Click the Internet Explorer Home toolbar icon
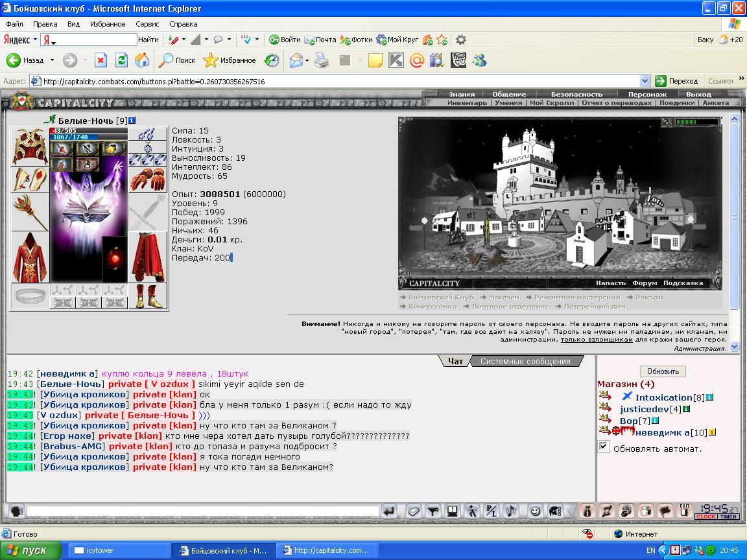Viewport: 747px width, 560px height. click(x=141, y=60)
